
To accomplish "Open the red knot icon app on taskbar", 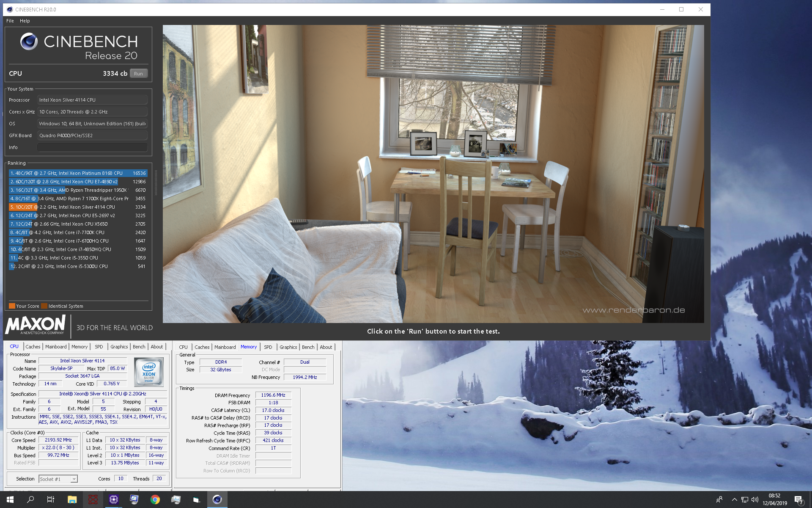I will click(93, 500).
